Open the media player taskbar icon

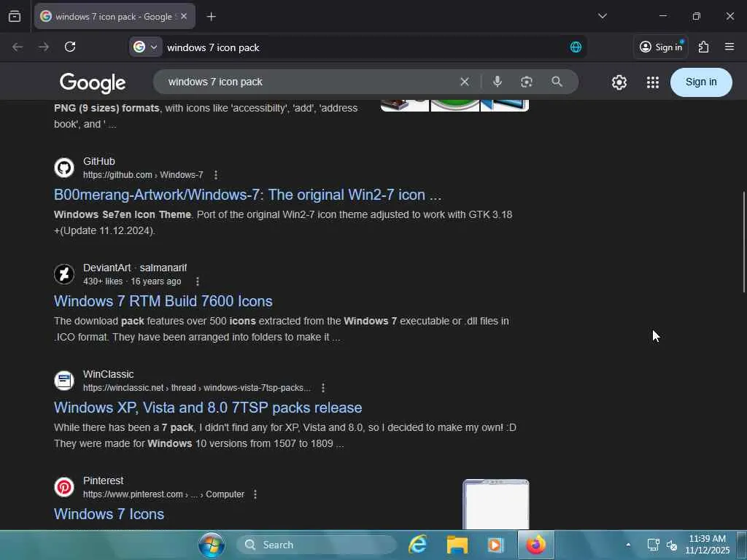(x=495, y=545)
